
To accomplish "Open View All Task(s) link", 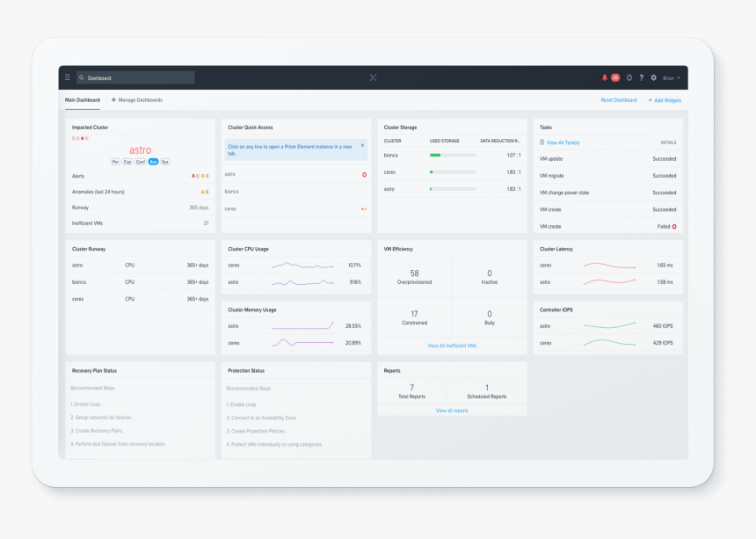I will (x=563, y=142).
